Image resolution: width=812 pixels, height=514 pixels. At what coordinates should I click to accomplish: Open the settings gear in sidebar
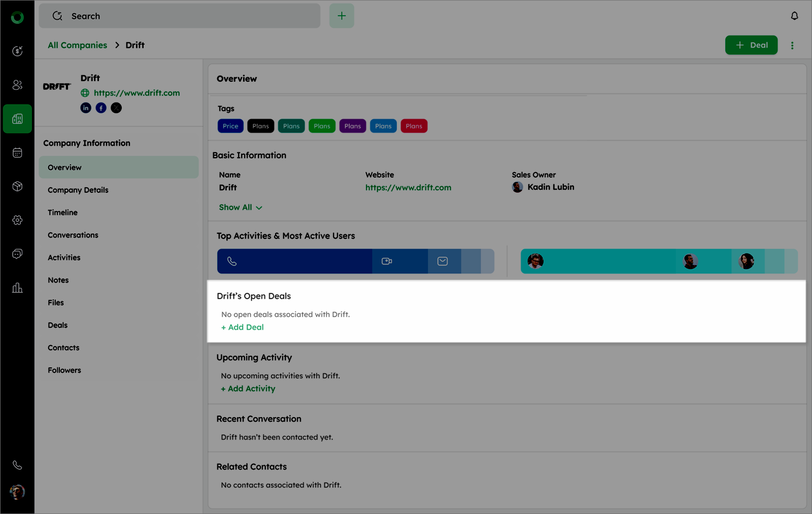pyautogui.click(x=17, y=220)
